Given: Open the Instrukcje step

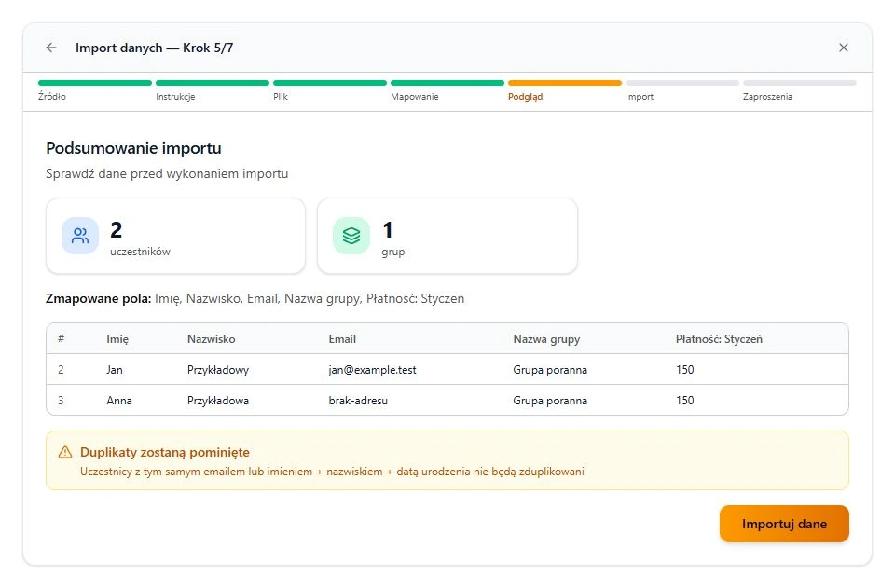Looking at the screenshot, I should [x=213, y=90].
